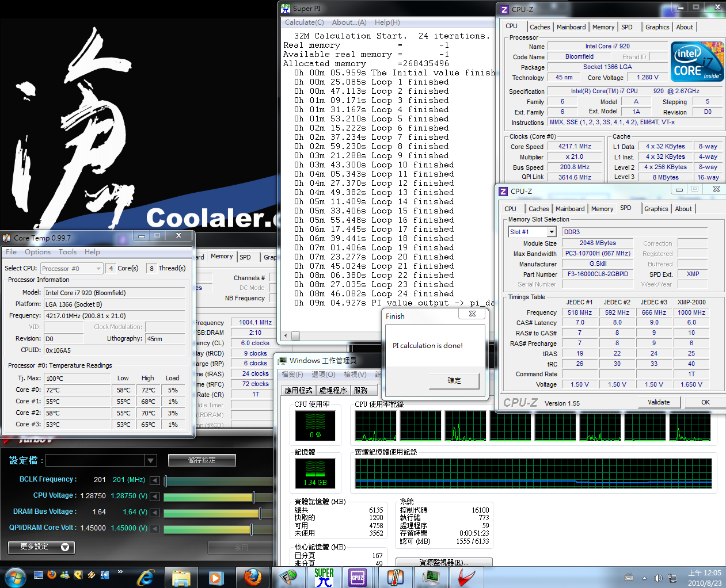Image resolution: width=726 pixels, height=588 pixels.
Task: Click the small Firefox quick launch icon
Action: click(x=51, y=574)
